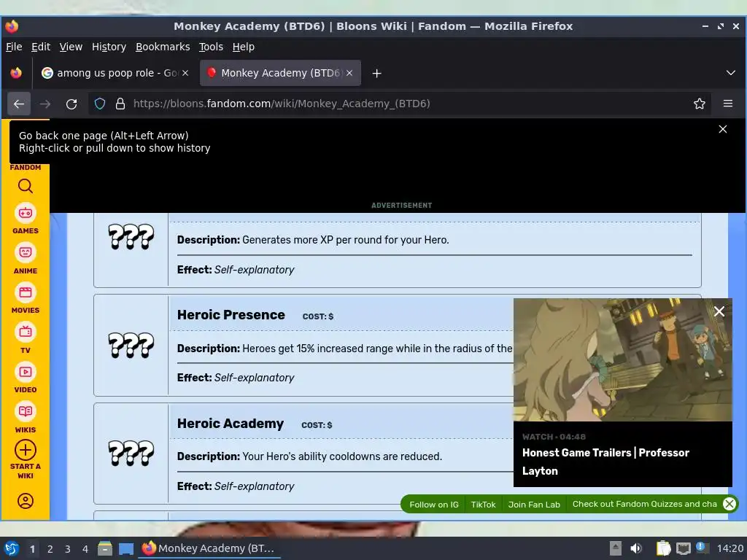This screenshot has height=560, width=747.
Task: Close the Monkey Academy (BTD6) tab
Action: (349, 73)
